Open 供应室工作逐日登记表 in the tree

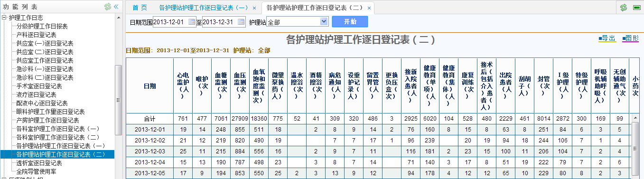[x=45, y=60]
